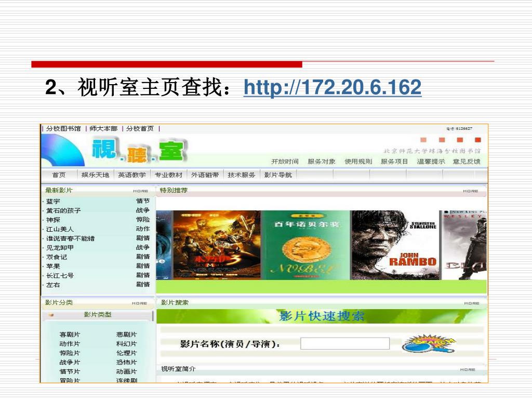Open 意见反馈 link

pyautogui.click(x=467, y=162)
